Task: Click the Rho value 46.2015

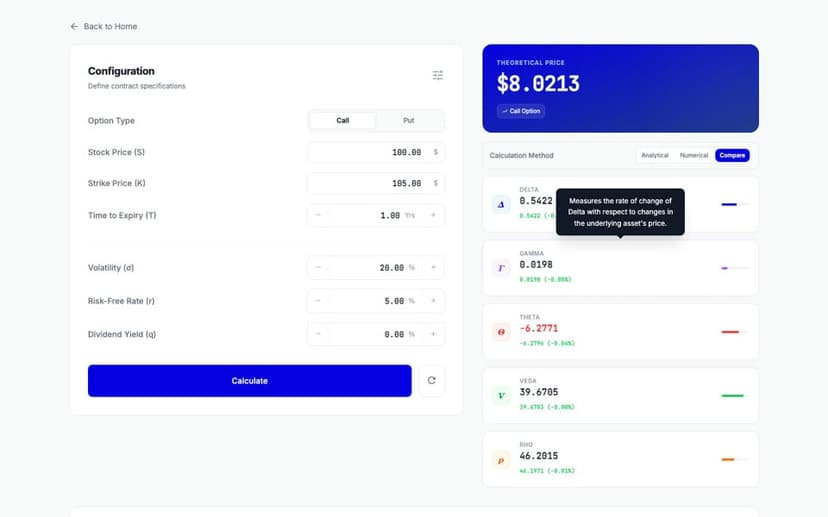Action: pos(539,456)
